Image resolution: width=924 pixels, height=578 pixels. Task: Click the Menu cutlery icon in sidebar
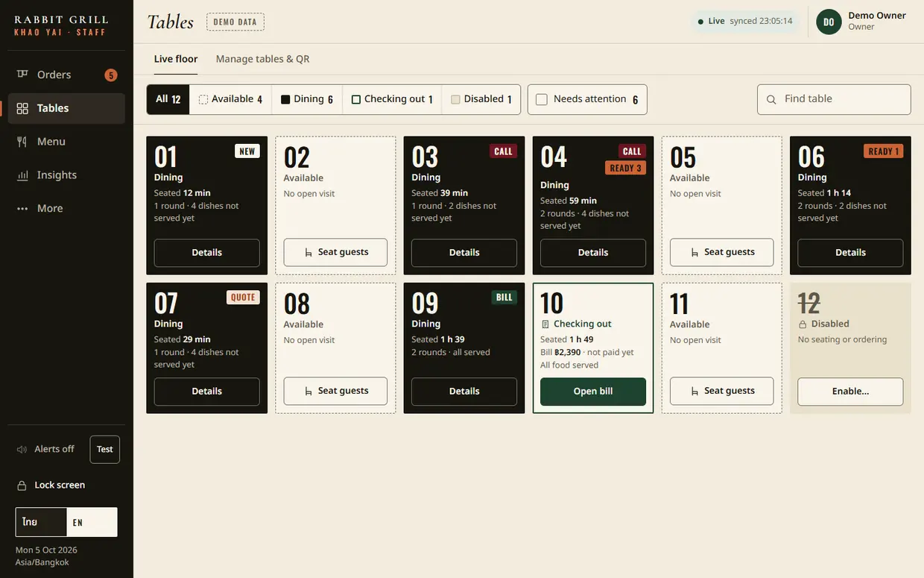coord(22,142)
